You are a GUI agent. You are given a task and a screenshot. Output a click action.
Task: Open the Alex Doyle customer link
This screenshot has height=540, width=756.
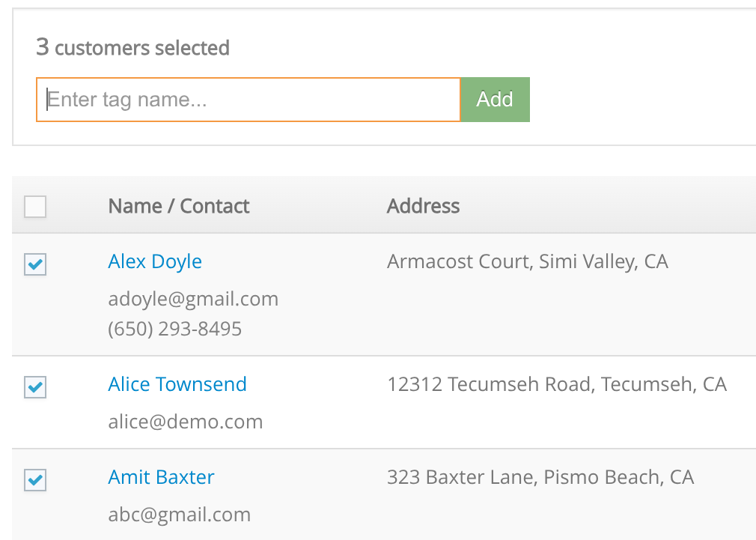click(155, 261)
